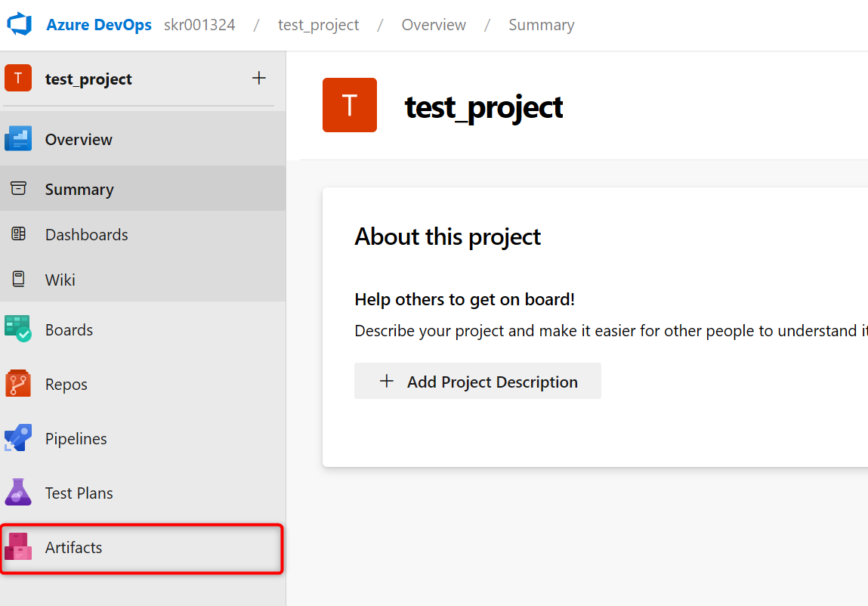Screen dimensions: 868x606
Task: Click test_project in the breadcrumb
Action: click(318, 25)
